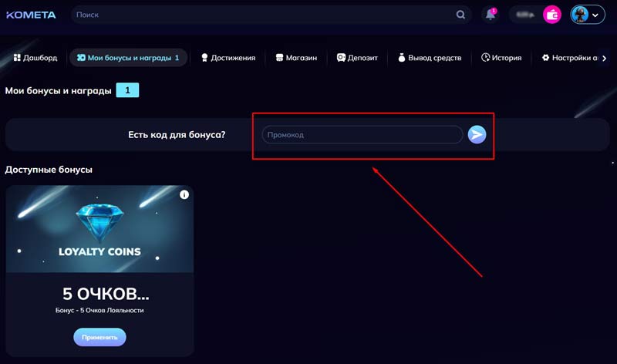Screen dimensions: 617x364
Task: Click the Loyalty Coins bonus image
Action: pos(99,229)
